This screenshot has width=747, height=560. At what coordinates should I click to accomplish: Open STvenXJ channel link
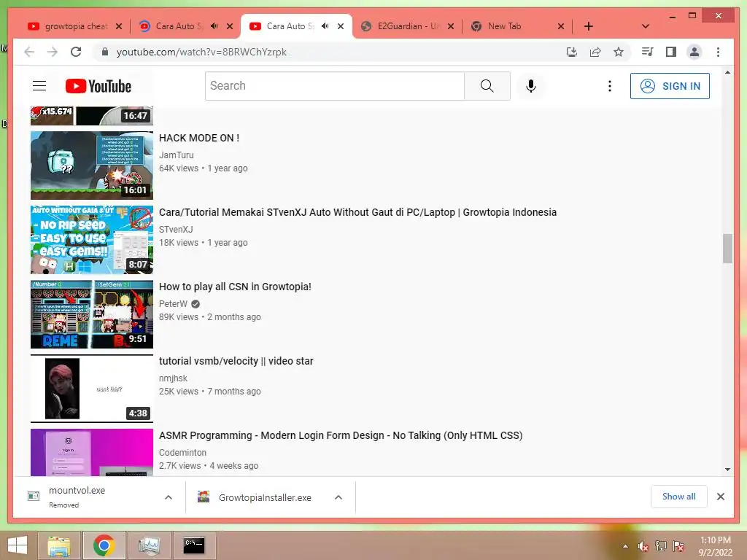176,230
